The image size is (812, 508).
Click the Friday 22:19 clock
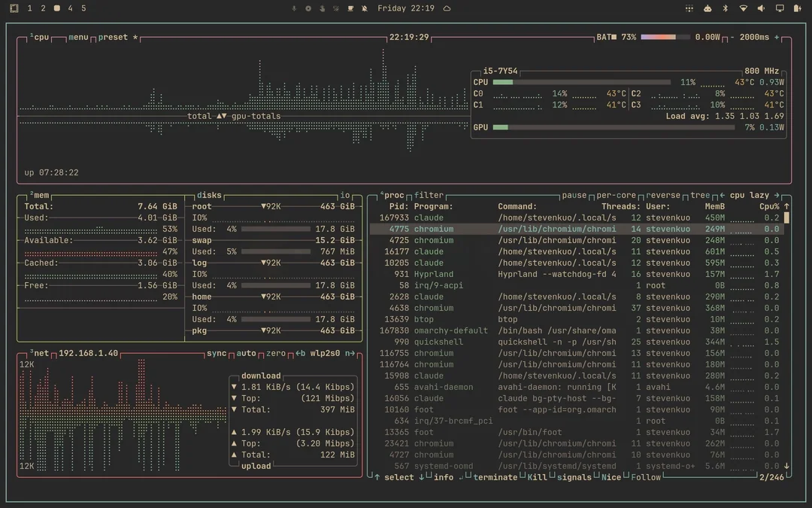click(406, 8)
